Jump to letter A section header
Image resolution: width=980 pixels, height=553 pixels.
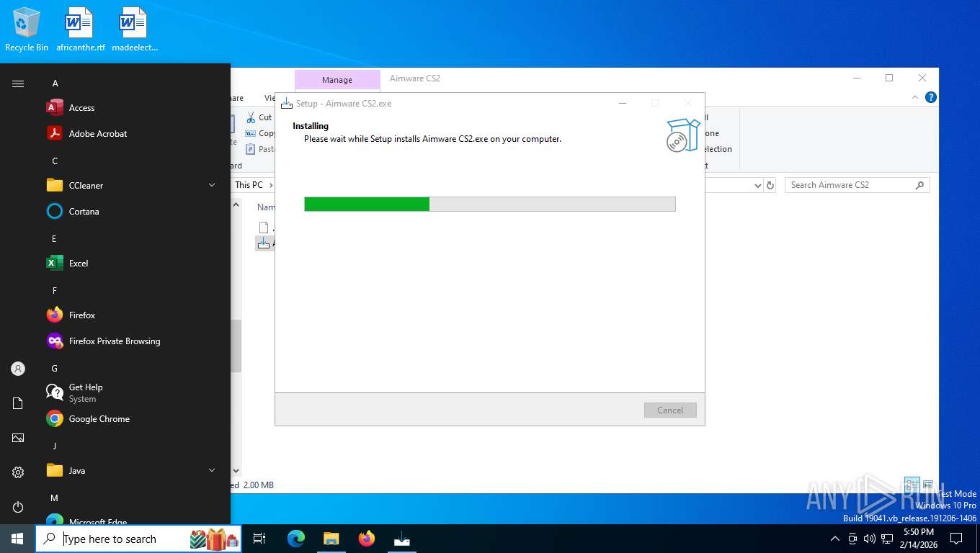pyautogui.click(x=55, y=84)
